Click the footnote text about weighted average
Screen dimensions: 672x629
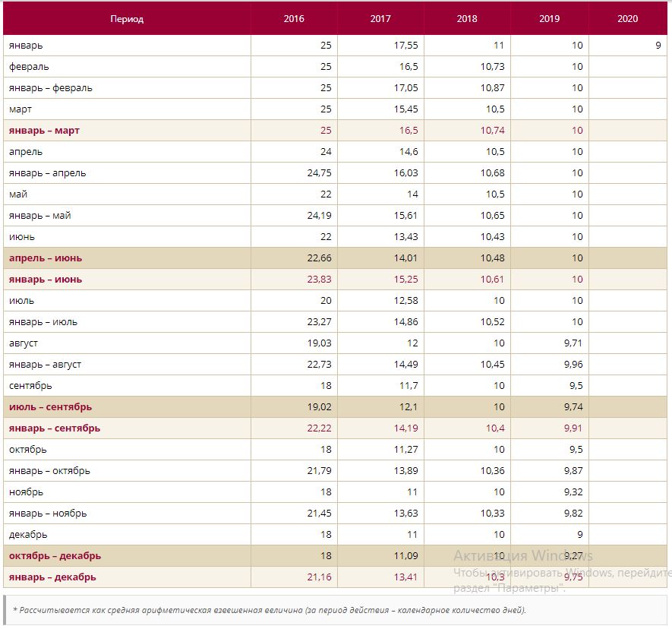(x=270, y=610)
